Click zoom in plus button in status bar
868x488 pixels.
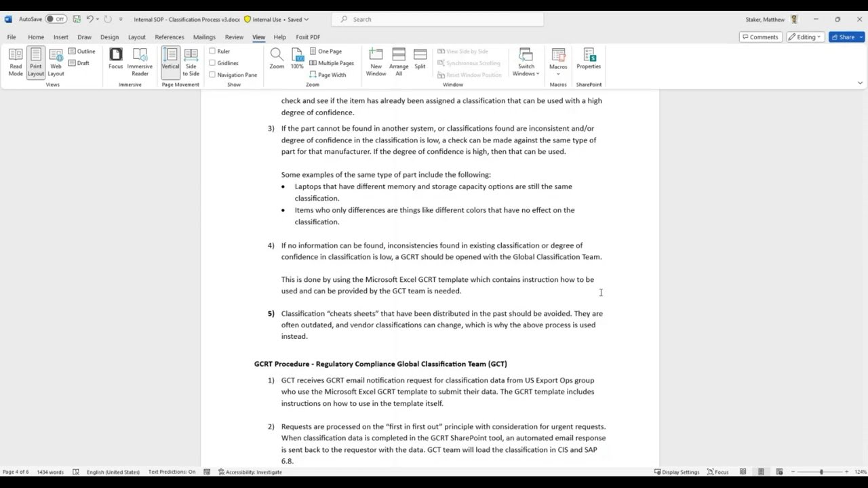click(x=846, y=472)
